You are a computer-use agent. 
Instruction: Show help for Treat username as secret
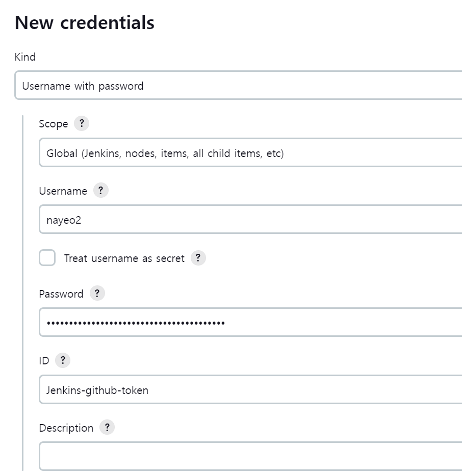(x=198, y=258)
